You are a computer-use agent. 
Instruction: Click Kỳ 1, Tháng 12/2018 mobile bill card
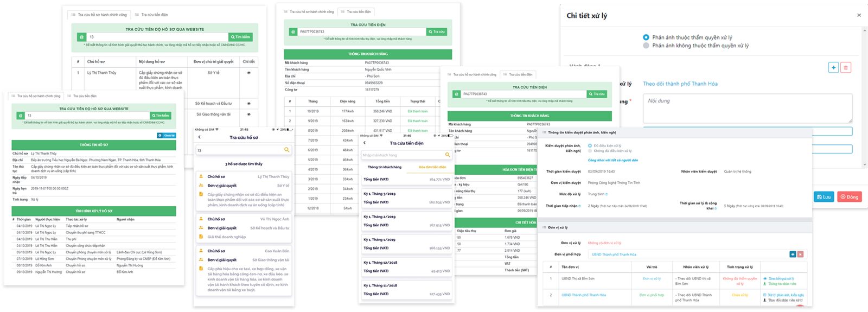tap(407, 266)
